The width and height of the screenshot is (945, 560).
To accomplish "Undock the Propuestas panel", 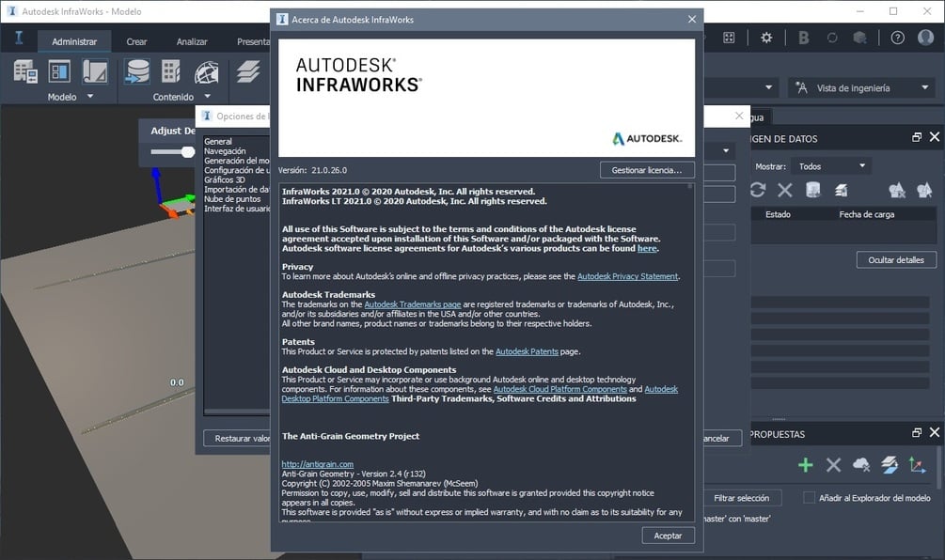I will coord(917,432).
